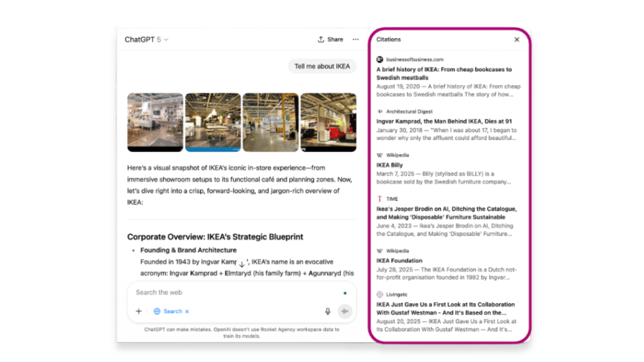Screen dimensions: 644x362
Task: Remove the Search mode with x
Action: [x=187, y=311]
